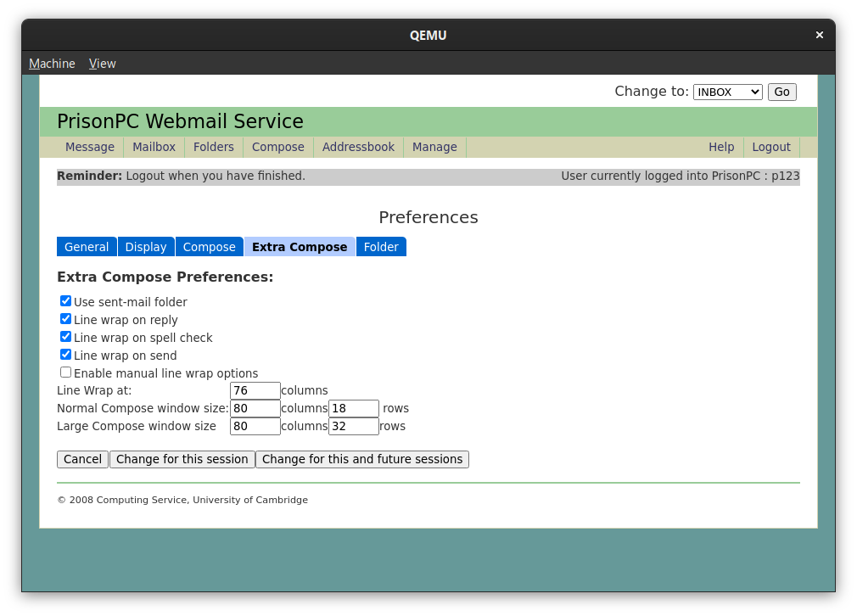857x616 pixels.
Task: Click Change for this session
Action: pos(182,459)
